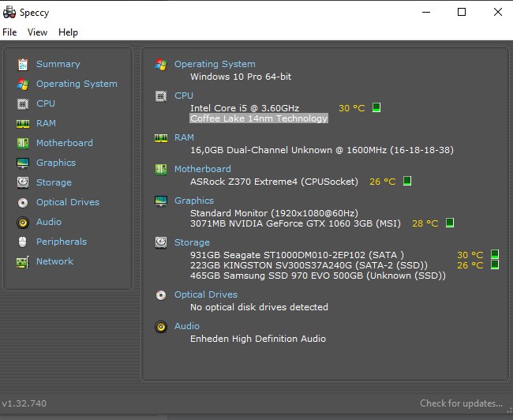This screenshot has width=513, height=420.
Task: Click the GTX 1060 temperature indicator icon
Action: click(x=450, y=223)
